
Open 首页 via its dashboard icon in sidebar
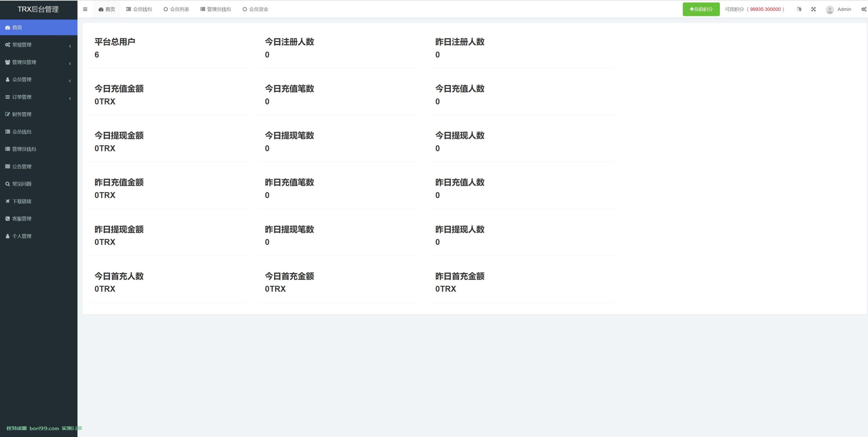point(7,27)
